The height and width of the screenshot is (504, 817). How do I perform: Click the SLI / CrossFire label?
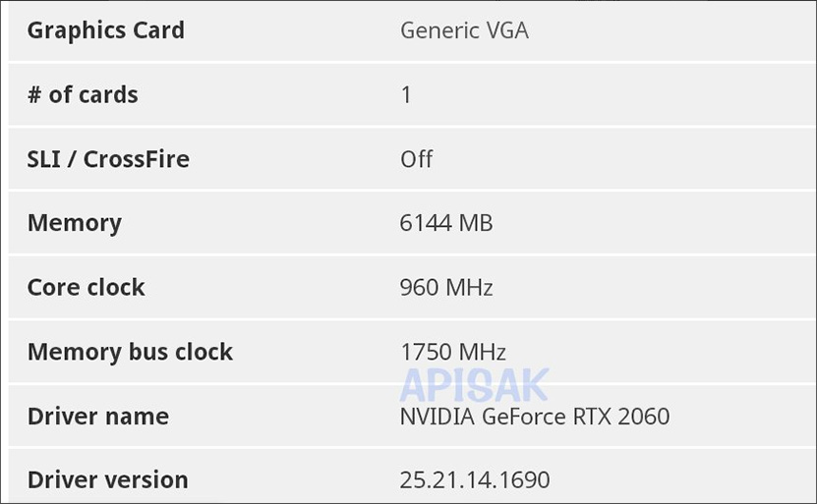click(x=108, y=159)
